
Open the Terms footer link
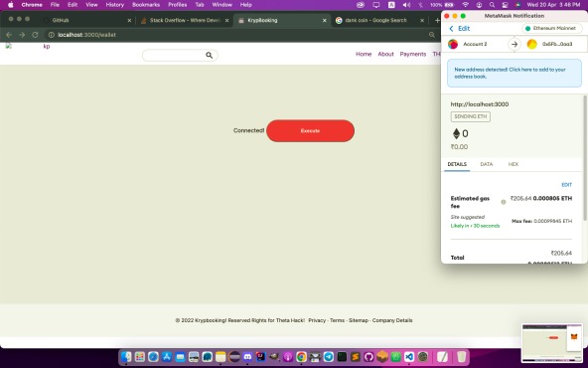(x=337, y=320)
